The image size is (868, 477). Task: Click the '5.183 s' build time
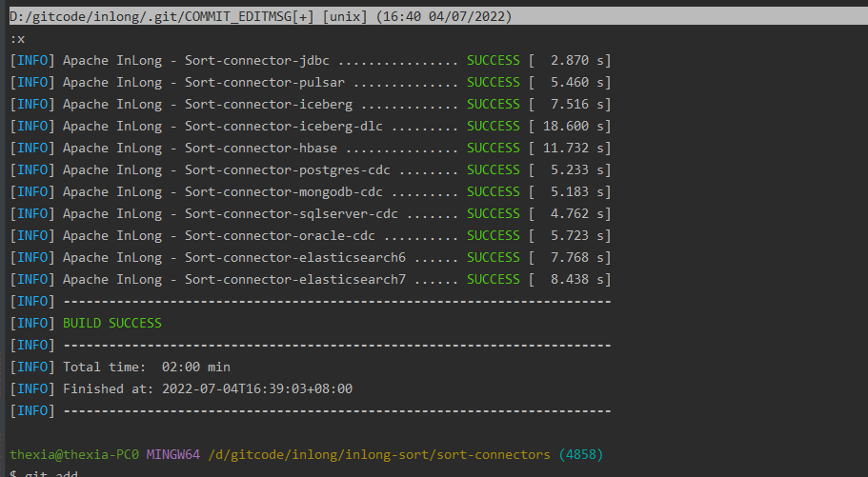(x=576, y=192)
